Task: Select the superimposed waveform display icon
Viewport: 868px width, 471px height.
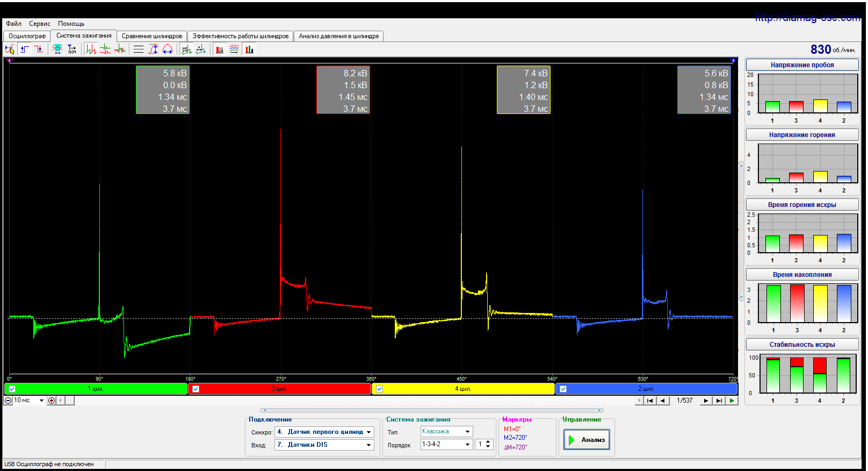Action: pos(120,49)
